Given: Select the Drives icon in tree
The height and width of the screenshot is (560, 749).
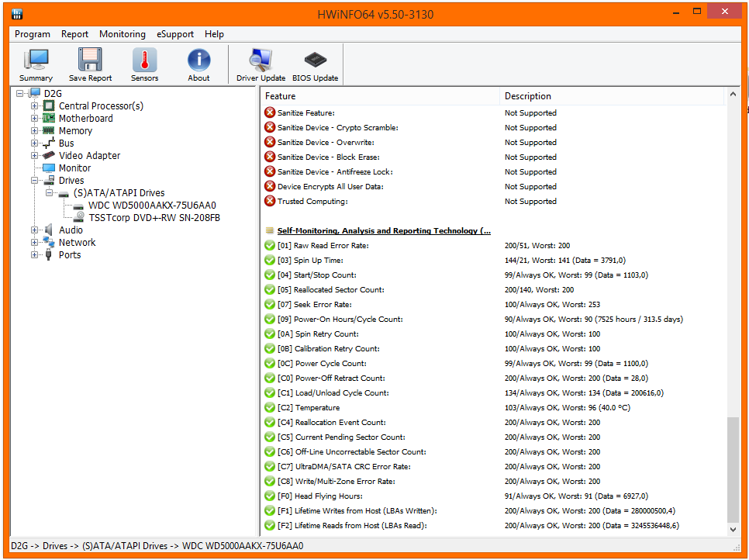Looking at the screenshot, I should (x=49, y=180).
